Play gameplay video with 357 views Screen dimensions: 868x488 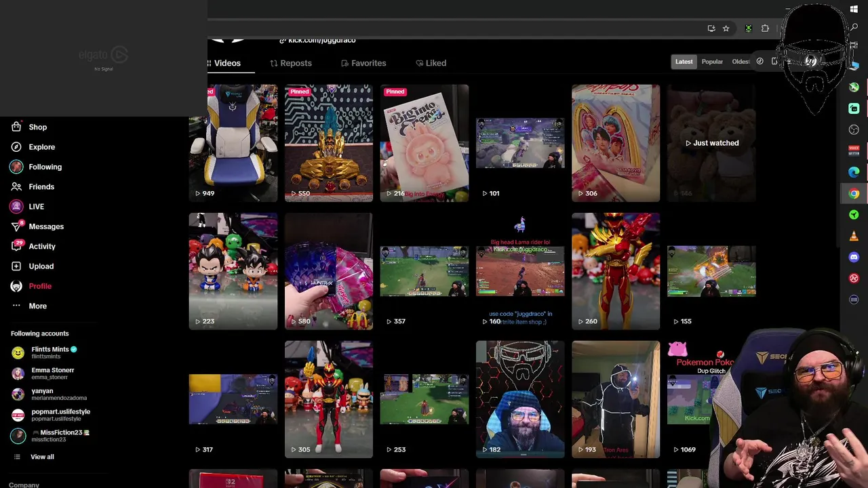[x=425, y=271]
